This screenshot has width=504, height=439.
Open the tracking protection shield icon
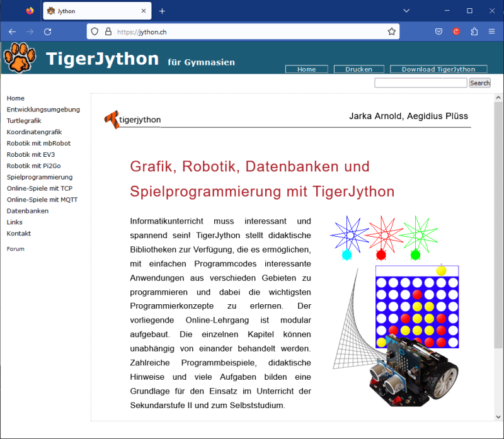coord(94,31)
